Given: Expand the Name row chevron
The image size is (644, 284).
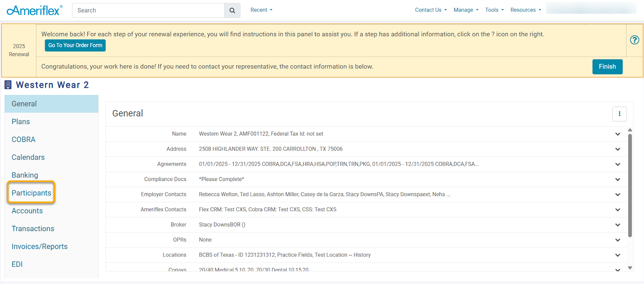Looking at the screenshot, I should click(617, 134).
